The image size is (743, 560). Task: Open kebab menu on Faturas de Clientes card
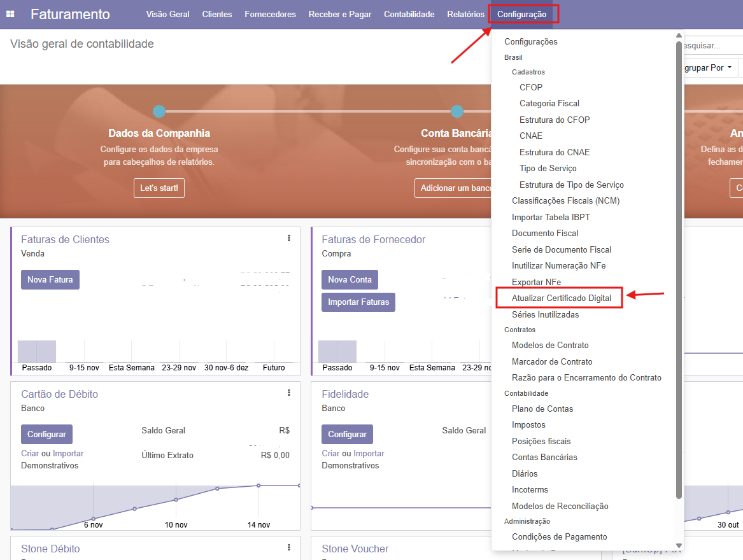tap(288, 238)
